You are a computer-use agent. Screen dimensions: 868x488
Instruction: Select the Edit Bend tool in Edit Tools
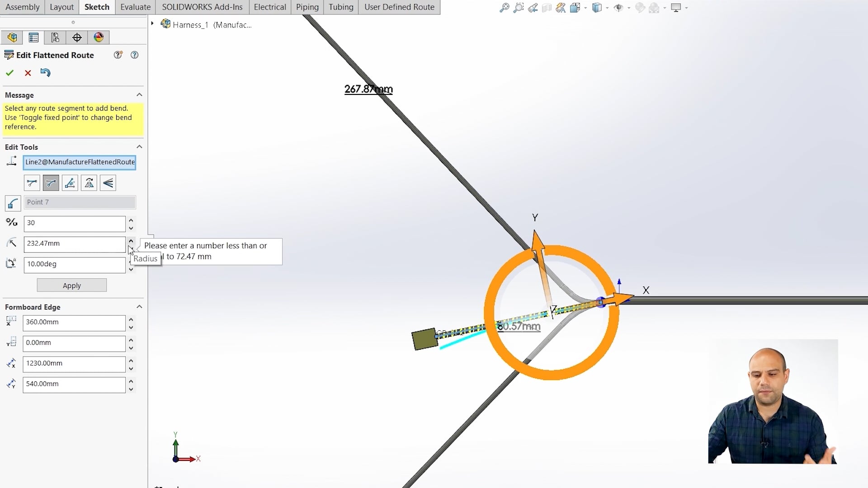[x=51, y=183]
